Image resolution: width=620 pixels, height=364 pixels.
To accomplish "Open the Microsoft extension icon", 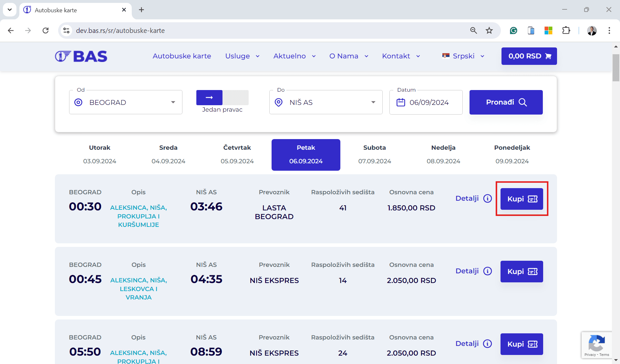I will click(x=548, y=30).
